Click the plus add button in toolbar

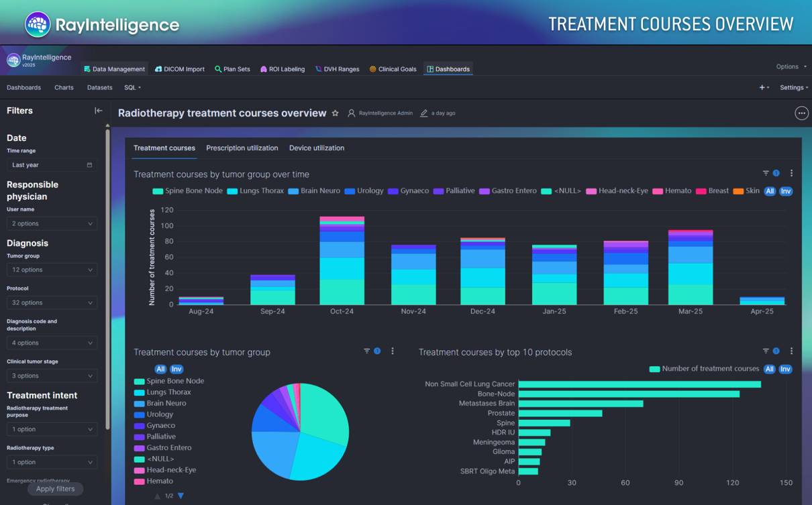click(x=762, y=88)
